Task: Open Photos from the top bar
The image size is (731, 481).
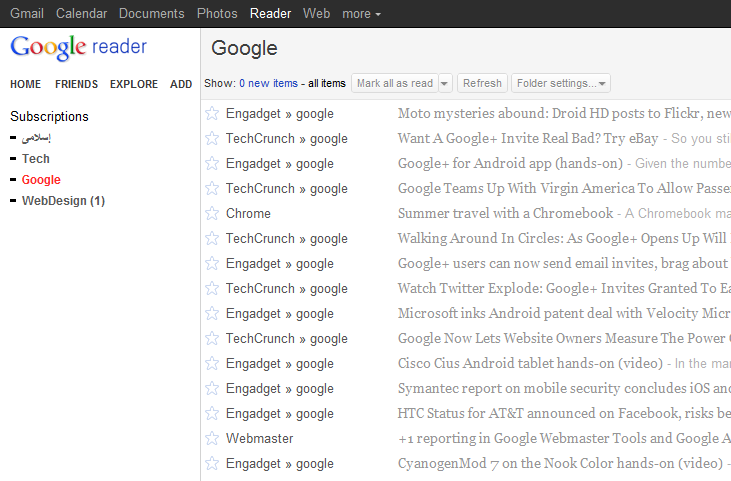Action: 217,14
